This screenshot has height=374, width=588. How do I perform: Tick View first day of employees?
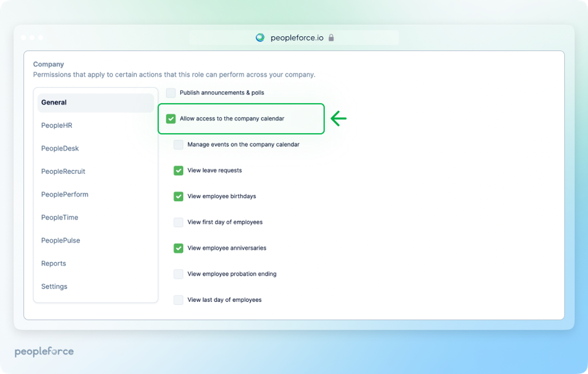[179, 222]
